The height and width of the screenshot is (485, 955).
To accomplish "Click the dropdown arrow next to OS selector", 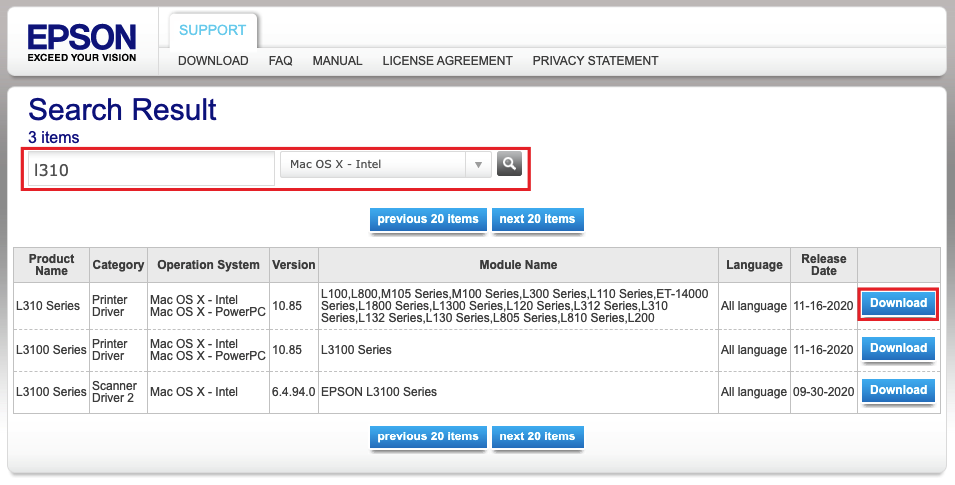I will pos(479,165).
